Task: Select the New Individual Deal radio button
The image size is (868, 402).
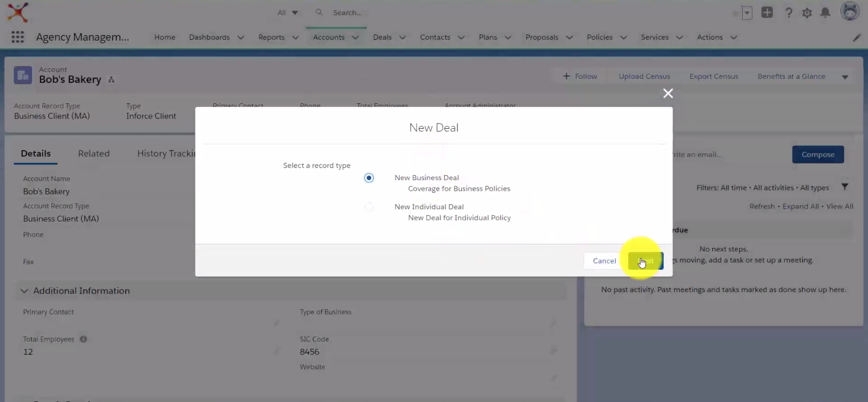Action: [x=369, y=207]
